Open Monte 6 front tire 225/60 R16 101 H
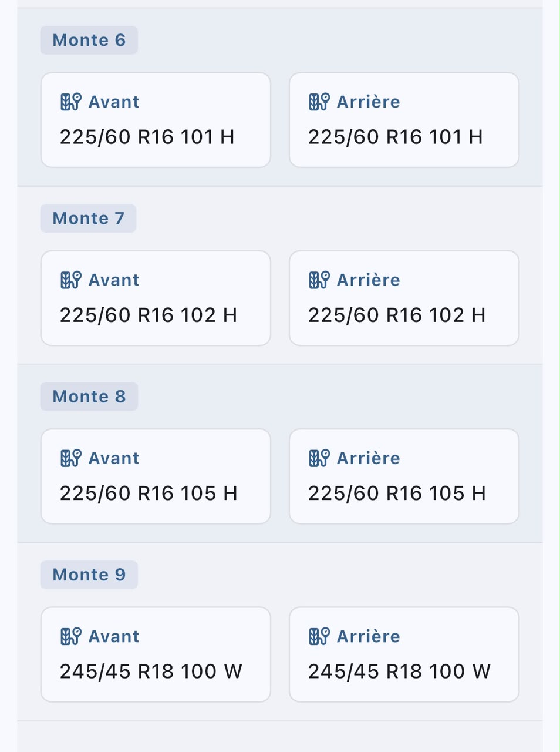Image resolution: width=560 pixels, height=752 pixels. (147, 137)
